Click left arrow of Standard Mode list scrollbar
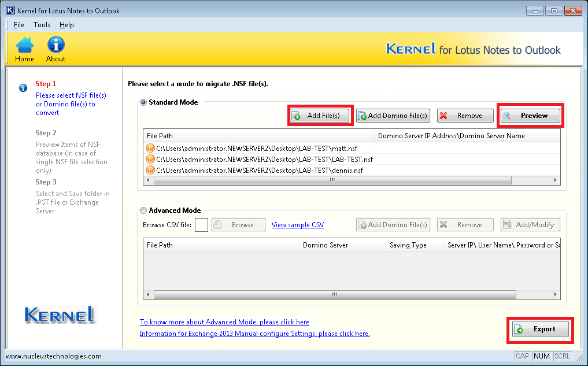 pos(148,180)
